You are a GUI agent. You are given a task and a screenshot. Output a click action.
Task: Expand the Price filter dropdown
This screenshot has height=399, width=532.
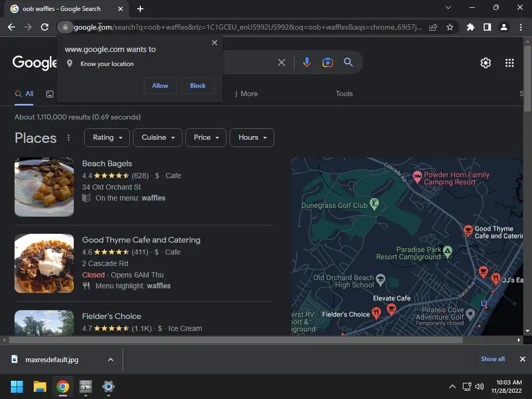tap(206, 138)
